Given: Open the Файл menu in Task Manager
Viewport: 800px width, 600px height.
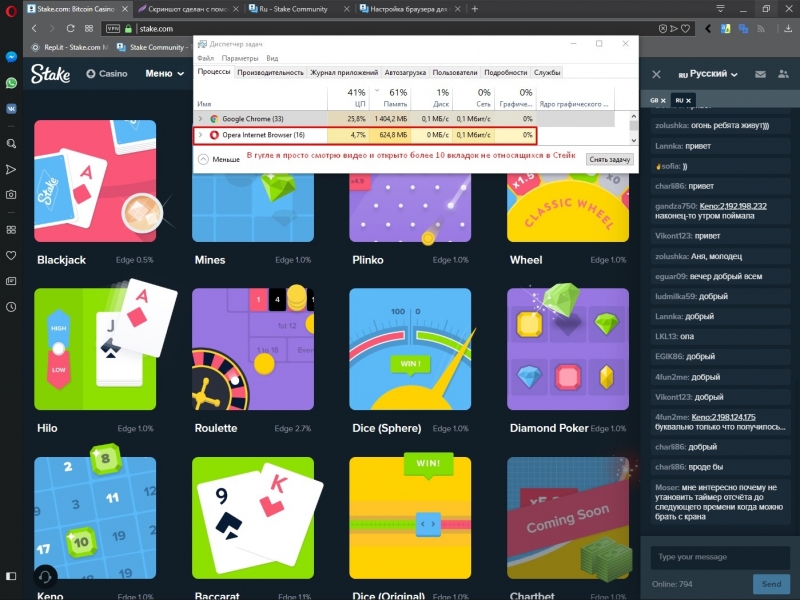Looking at the screenshot, I should [206, 58].
